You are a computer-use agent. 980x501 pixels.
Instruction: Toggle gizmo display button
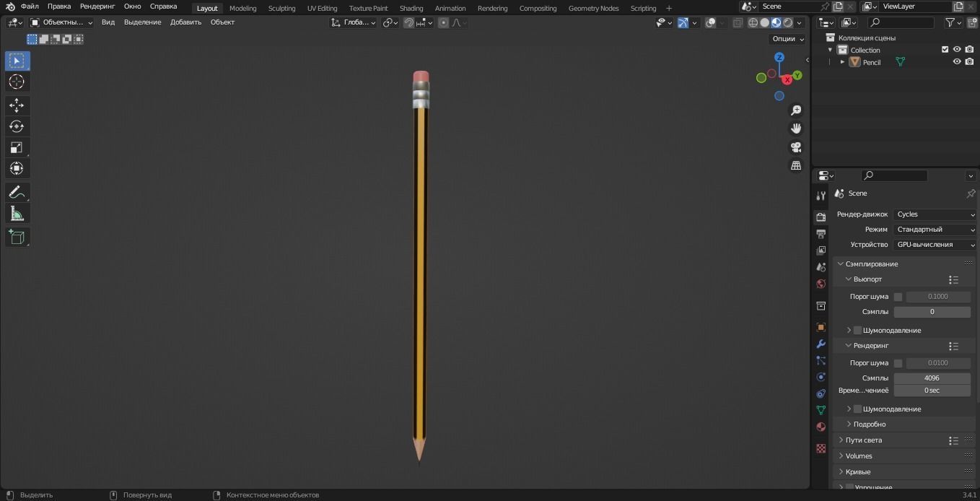[683, 22]
